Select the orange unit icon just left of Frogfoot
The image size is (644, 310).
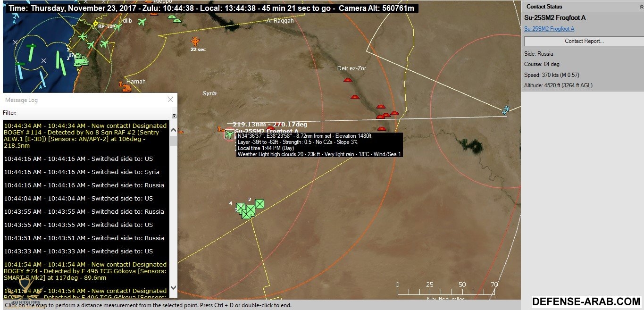tap(220, 128)
